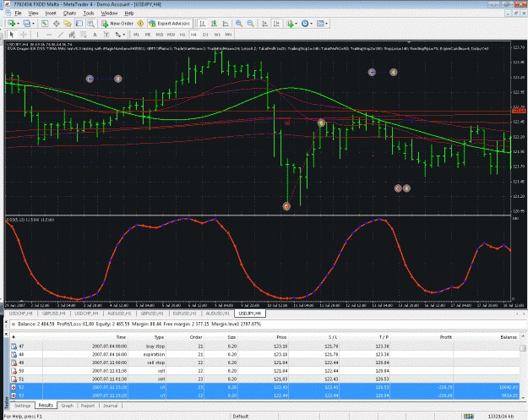Open the Window menu
The width and height of the screenshot is (528, 420).
109,14
